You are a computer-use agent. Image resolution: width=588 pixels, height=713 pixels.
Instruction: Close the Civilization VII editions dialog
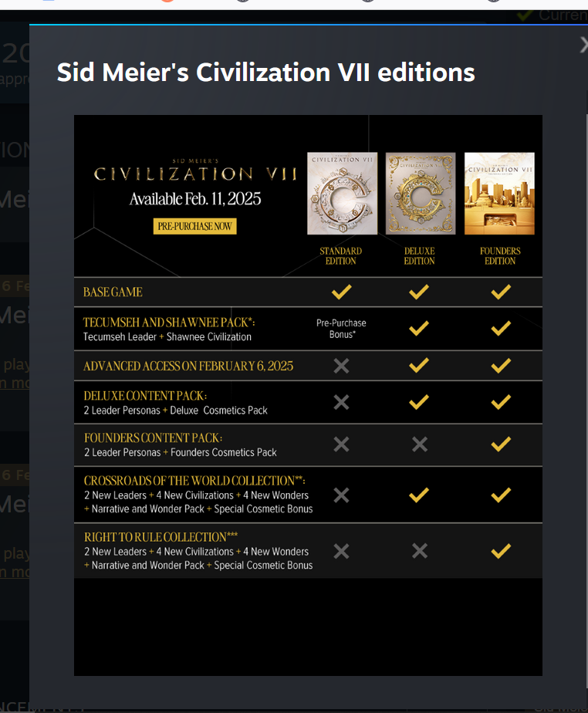(x=583, y=46)
